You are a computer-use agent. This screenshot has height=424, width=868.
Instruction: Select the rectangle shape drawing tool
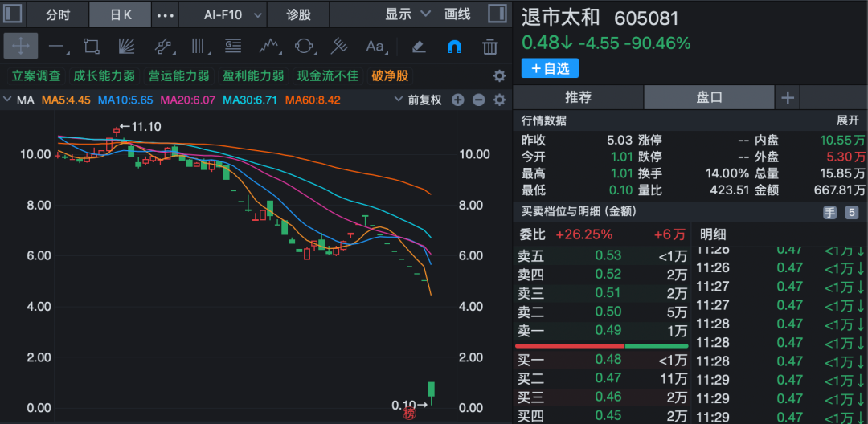(x=92, y=47)
